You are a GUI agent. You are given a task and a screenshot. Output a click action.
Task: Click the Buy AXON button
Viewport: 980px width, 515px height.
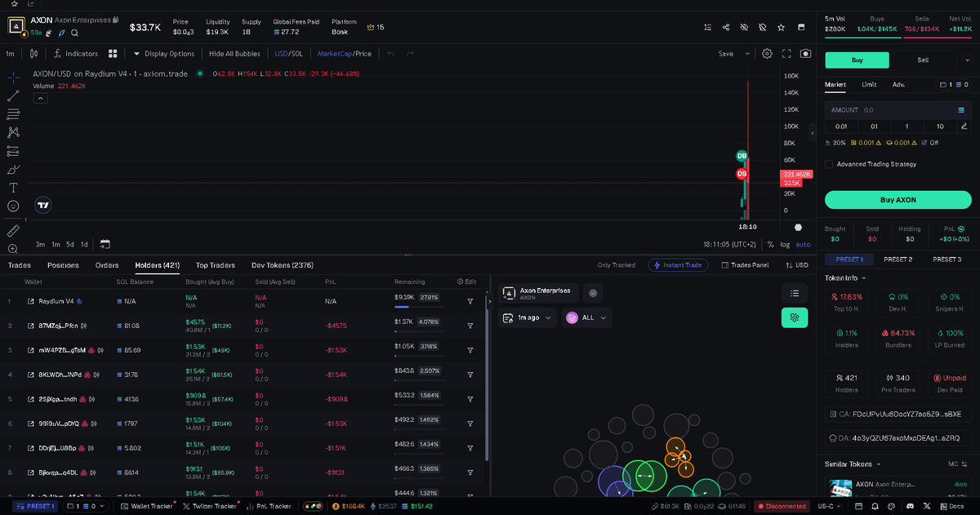click(898, 199)
